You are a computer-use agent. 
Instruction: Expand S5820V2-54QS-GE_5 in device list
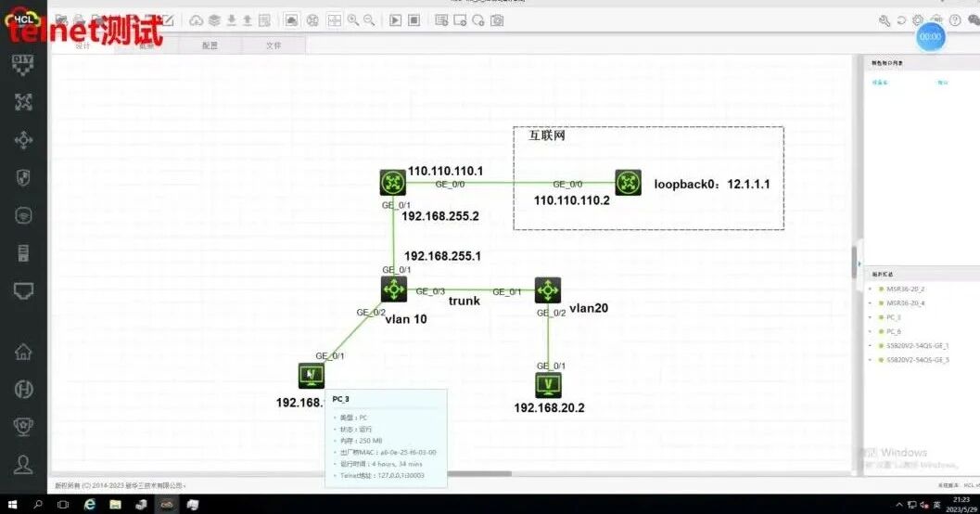(871, 360)
